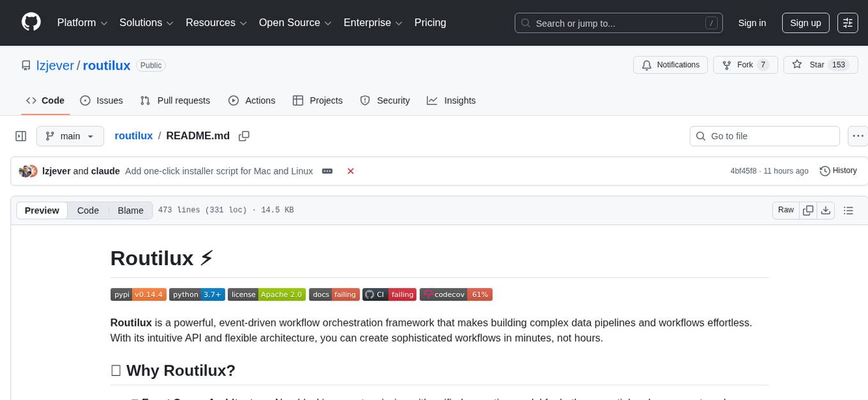Click the Sign up button
868x400 pixels.
[805, 22]
